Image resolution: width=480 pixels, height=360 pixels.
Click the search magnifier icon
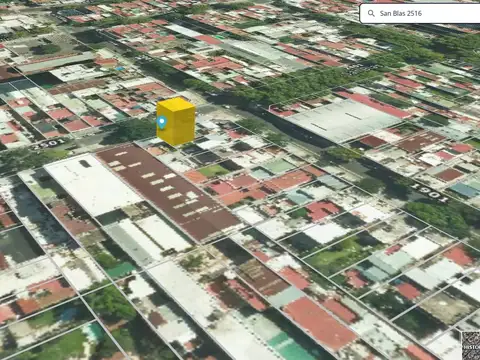(x=371, y=13)
